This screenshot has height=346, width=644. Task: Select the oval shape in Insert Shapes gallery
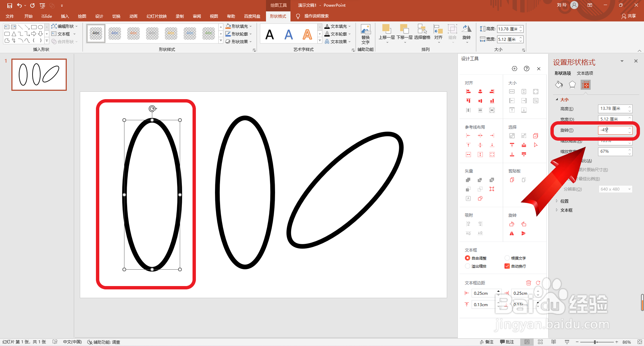[x=40, y=27]
